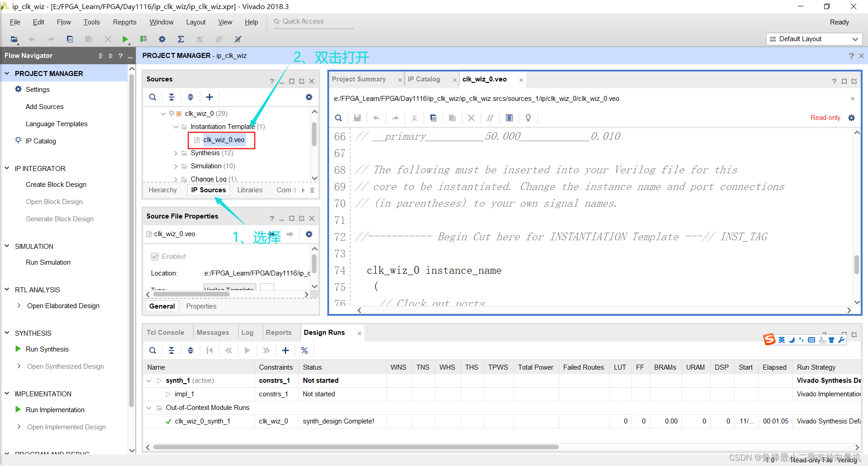Screen dimensions: 868x466
Task: Click Design Runs horizontal scrollbar
Action: point(356,447)
